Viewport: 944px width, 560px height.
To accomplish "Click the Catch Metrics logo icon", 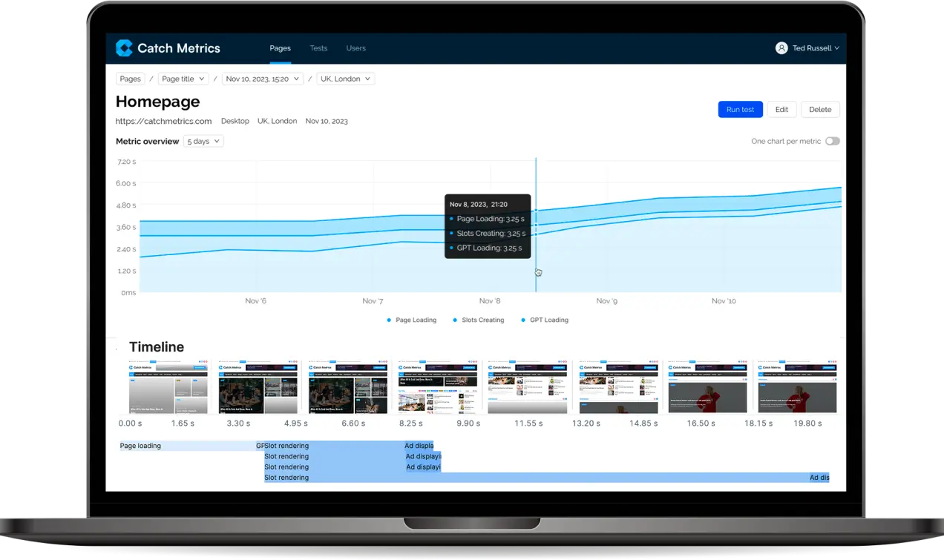I will click(124, 48).
